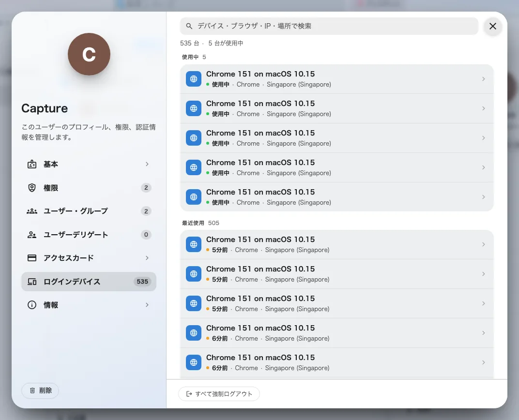This screenshot has width=519, height=420.
Task: Open chevron of first 最近使用 device row
Action: click(483, 244)
